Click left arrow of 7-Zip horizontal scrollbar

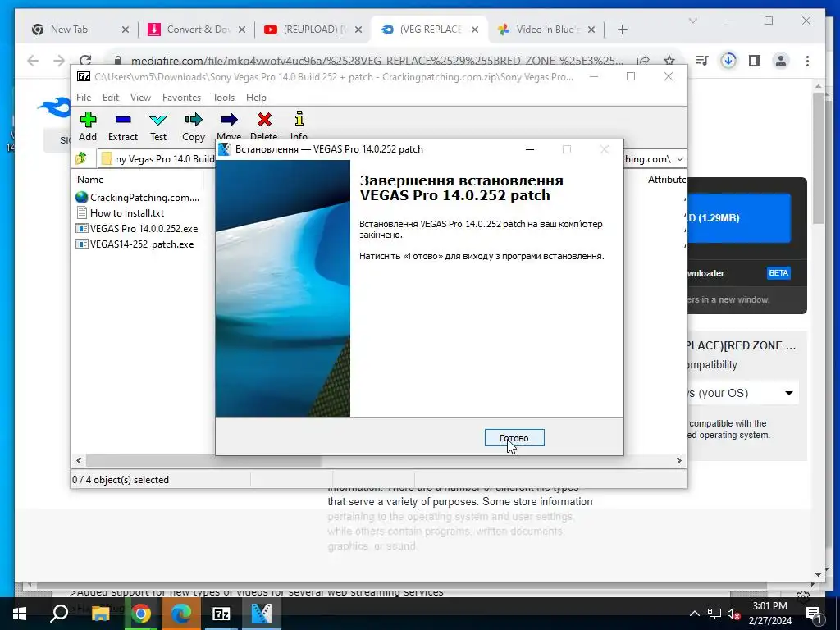click(x=79, y=461)
